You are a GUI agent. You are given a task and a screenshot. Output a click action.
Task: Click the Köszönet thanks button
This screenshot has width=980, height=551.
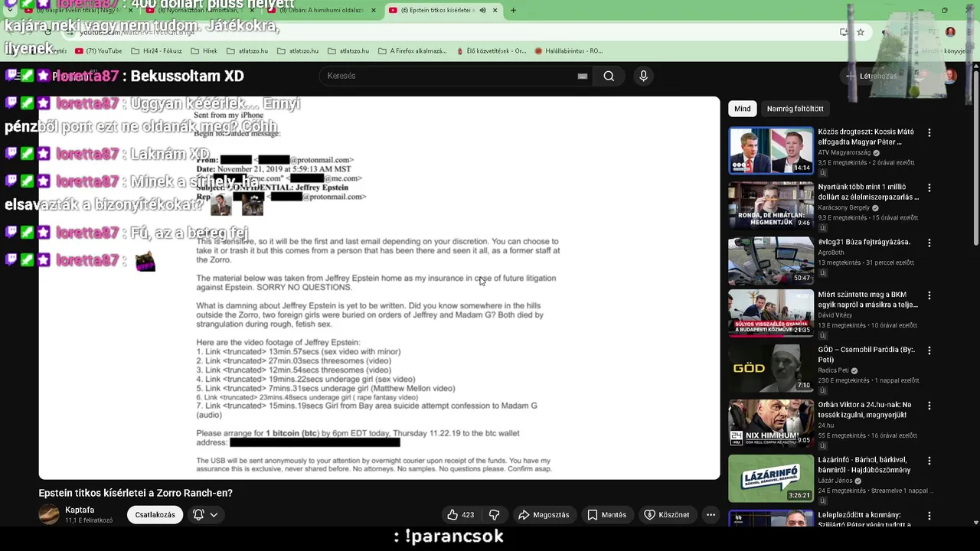[x=666, y=515]
